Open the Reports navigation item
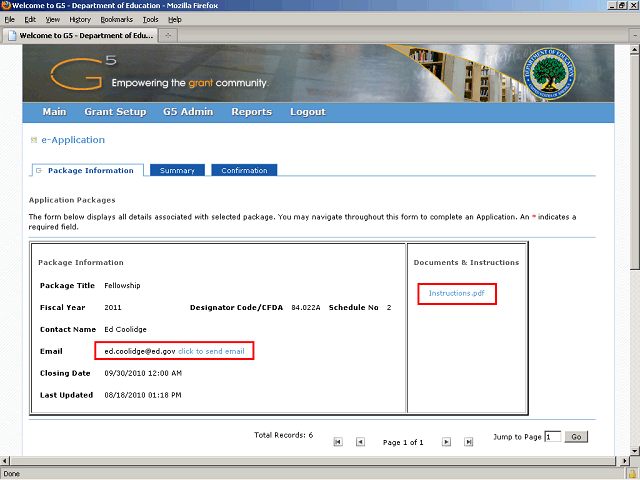 (251, 112)
